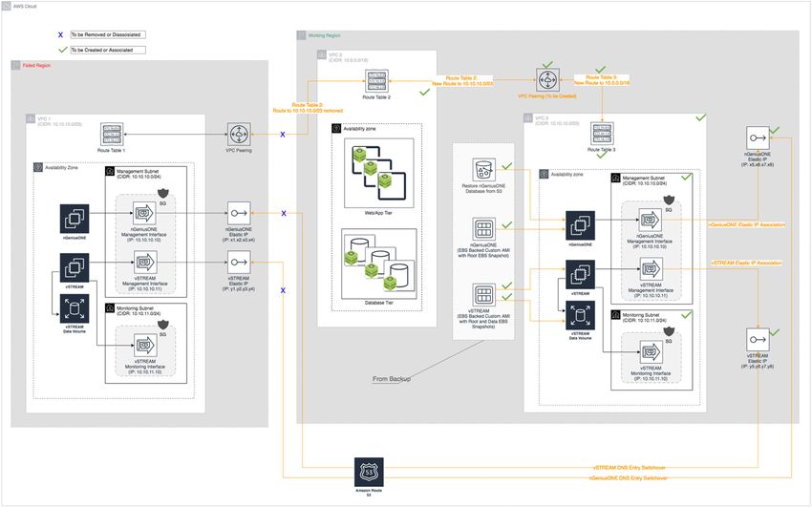812x507 pixels.
Task: Click the green checkmark beside Route Table 2
Action: coord(425,92)
